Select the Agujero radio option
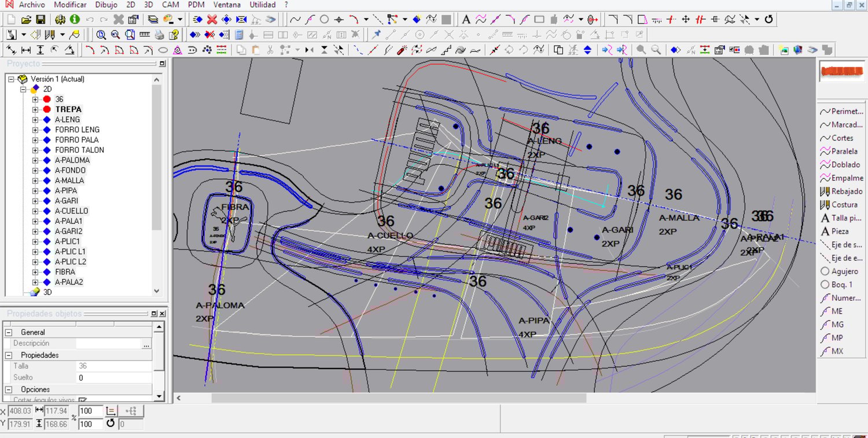Image resolution: width=868 pixels, height=438 pixels. (825, 271)
